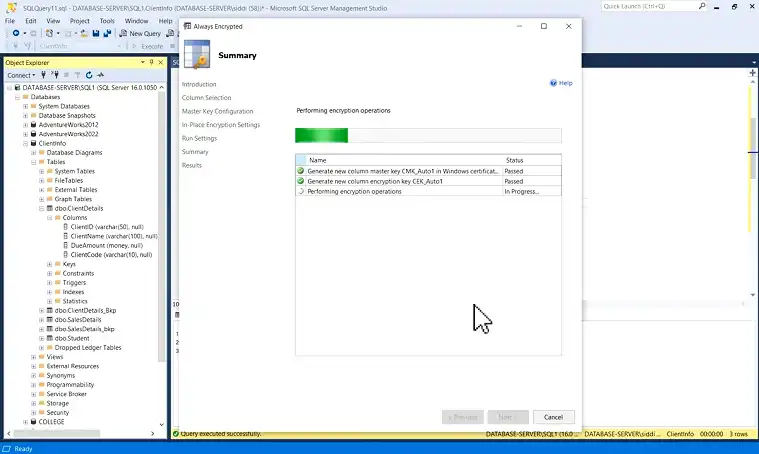This screenshot has width=759, height=454.
Task: Click the Execute button in the SQL toolbar
Action: tap(148, 46)
